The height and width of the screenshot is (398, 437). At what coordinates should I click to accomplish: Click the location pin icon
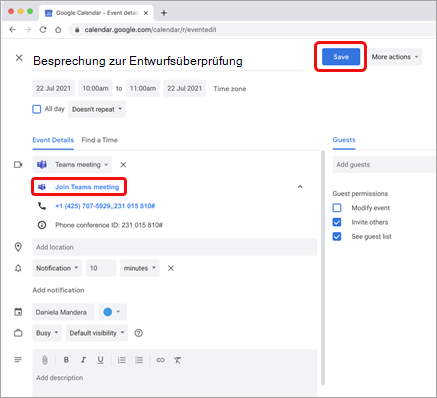[18, 247]
